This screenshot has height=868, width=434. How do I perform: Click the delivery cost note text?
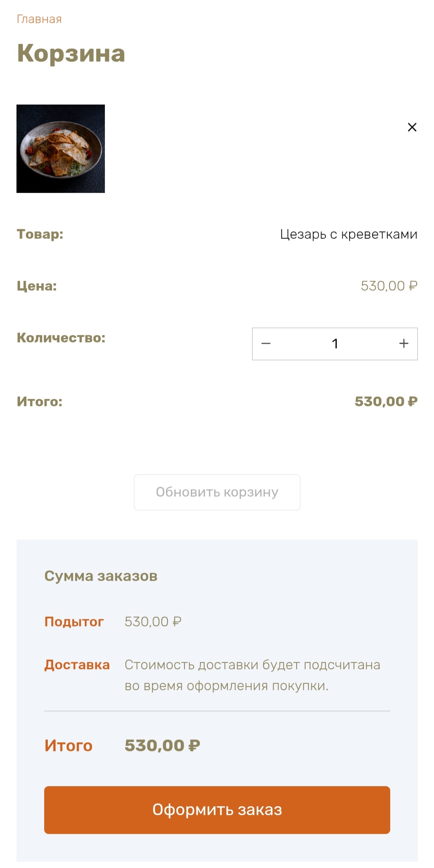point(252,675)
